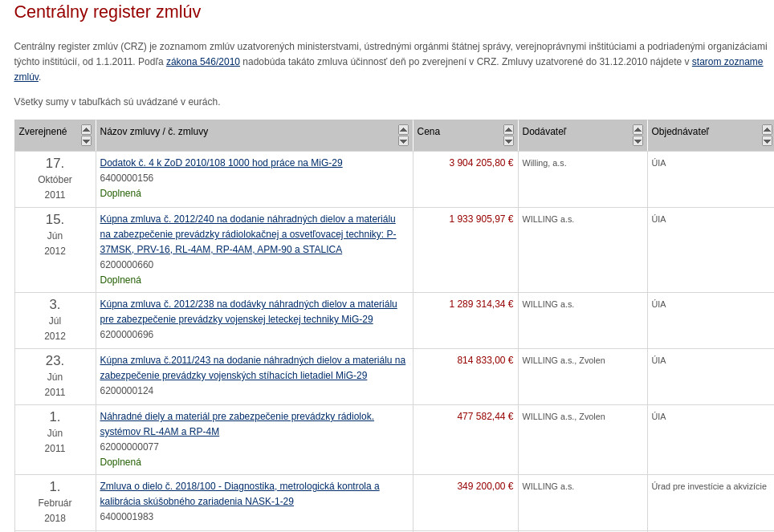Open Dodatok č. 4 k ZoD 2010/108 contract
This screenshot has height=532, width=774.
(221, 163)
